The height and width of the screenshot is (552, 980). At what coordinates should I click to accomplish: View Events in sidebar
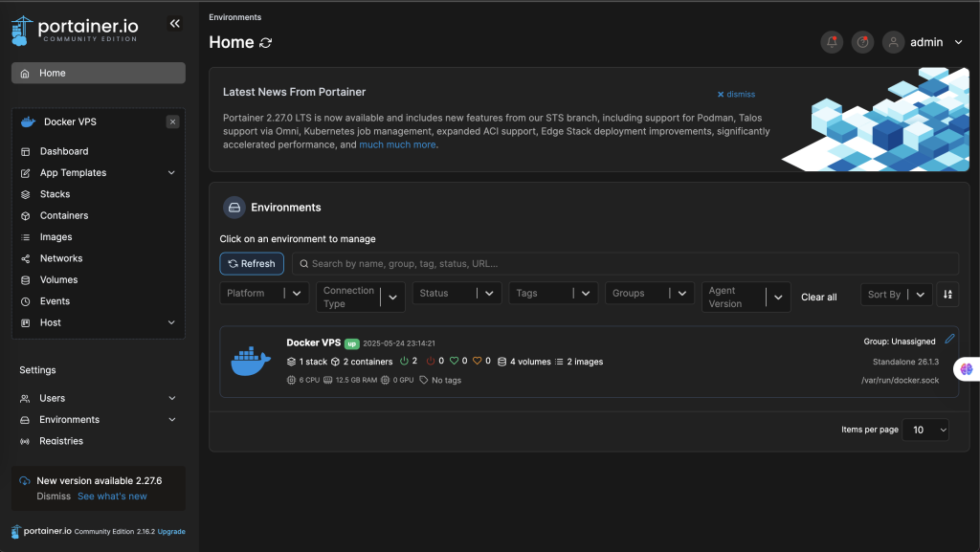(x=55, y=301)
